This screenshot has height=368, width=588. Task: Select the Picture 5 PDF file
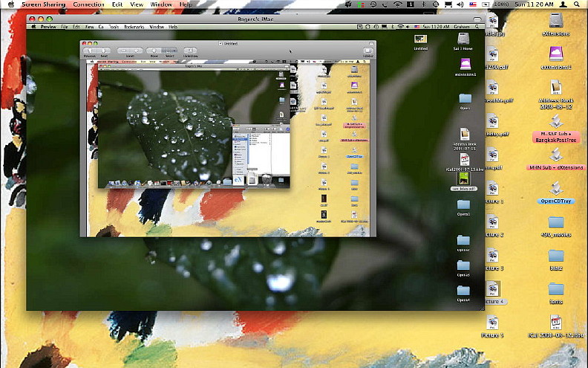pyautogui.click(x=492, y=323)
